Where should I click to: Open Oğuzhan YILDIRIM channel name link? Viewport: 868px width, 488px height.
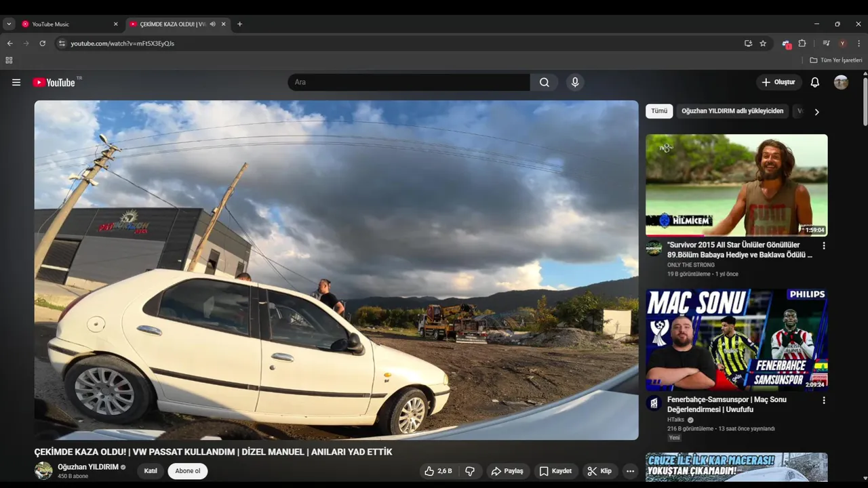pyautogui.click(x=88, y=467)
